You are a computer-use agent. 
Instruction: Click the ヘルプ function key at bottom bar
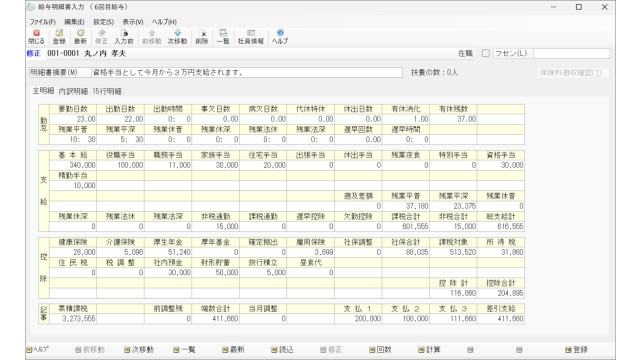(38, 350)
